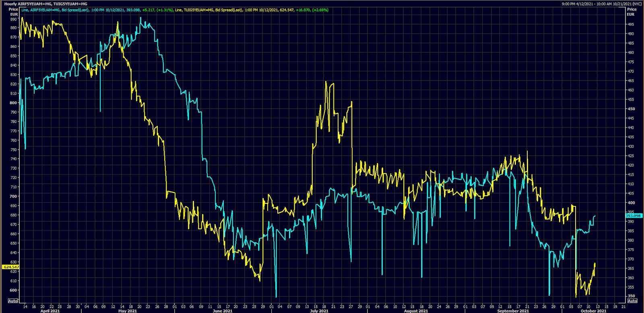Click the right Price EUR axis header
Image resolution: width=644 pixels, height=313 pixels.
632,12
